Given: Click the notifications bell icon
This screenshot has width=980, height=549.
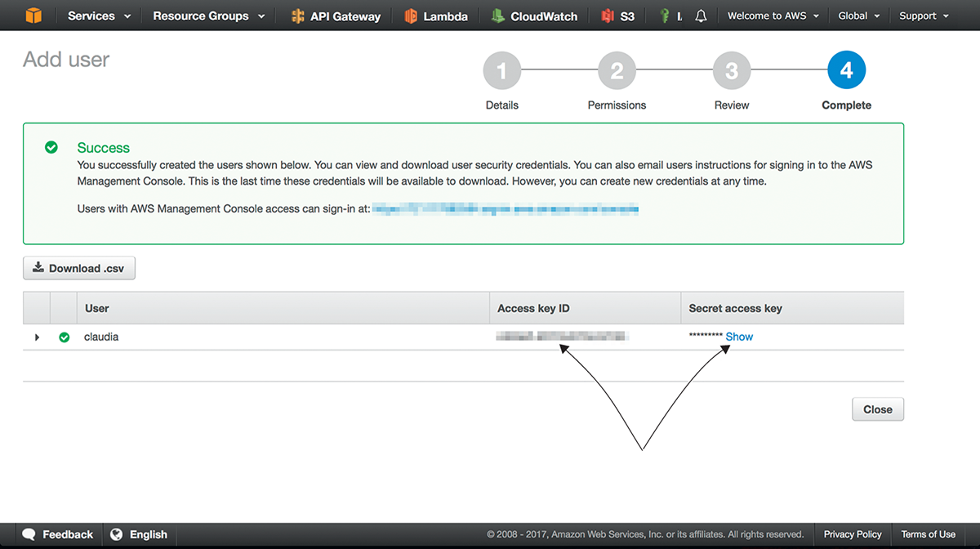Looking at the screenshot, I should tap(701, 16).
